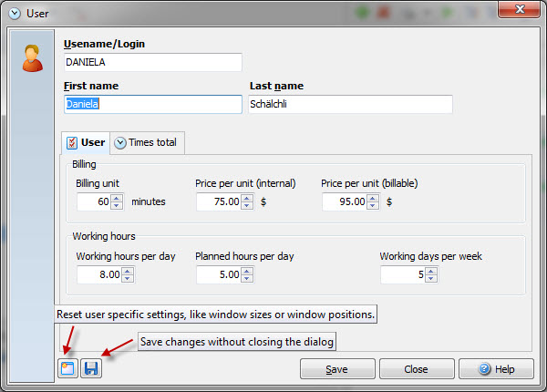Decrease Billing unit minutes with down arrow
This screenshot has width=547, height=392.
tap(117, 205)
